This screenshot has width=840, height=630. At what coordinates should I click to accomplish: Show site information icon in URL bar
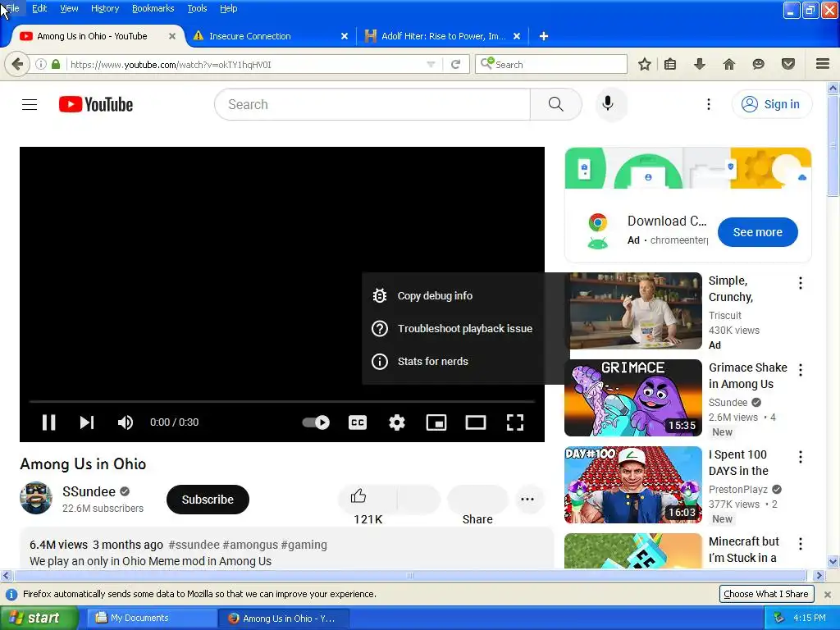[x=41, y=64]
